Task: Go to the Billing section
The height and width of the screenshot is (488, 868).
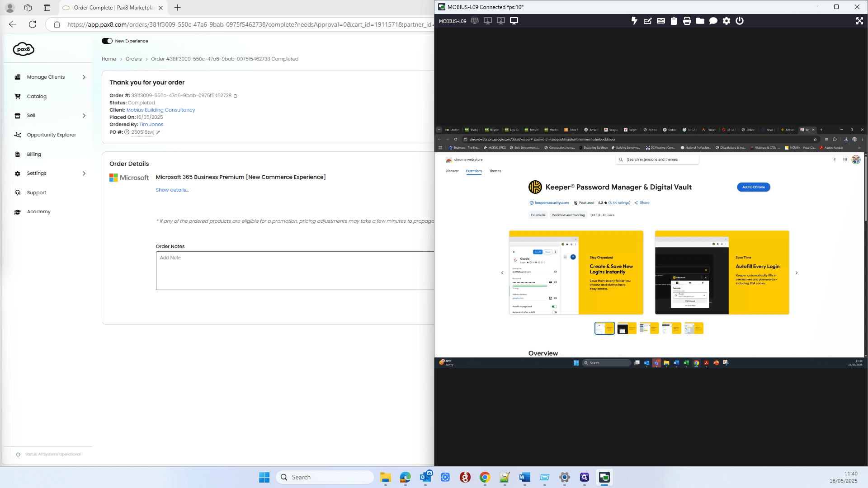Action: (x=34, y=154)
